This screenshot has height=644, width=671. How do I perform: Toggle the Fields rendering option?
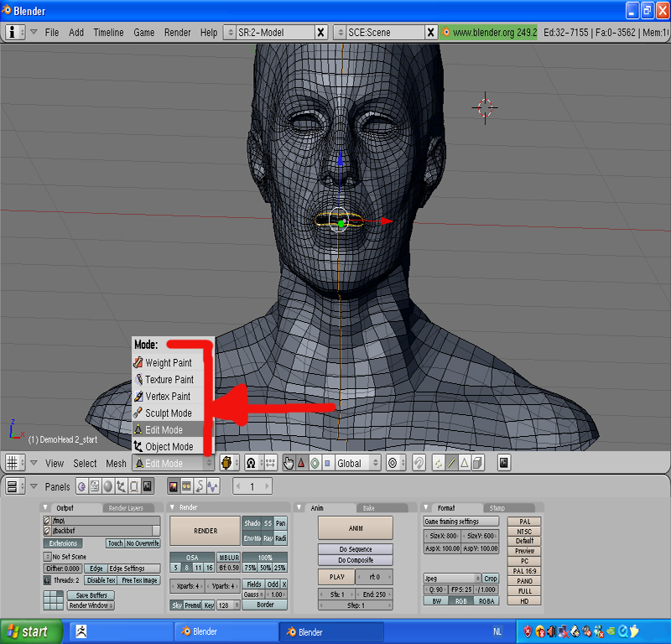(254, 584)
